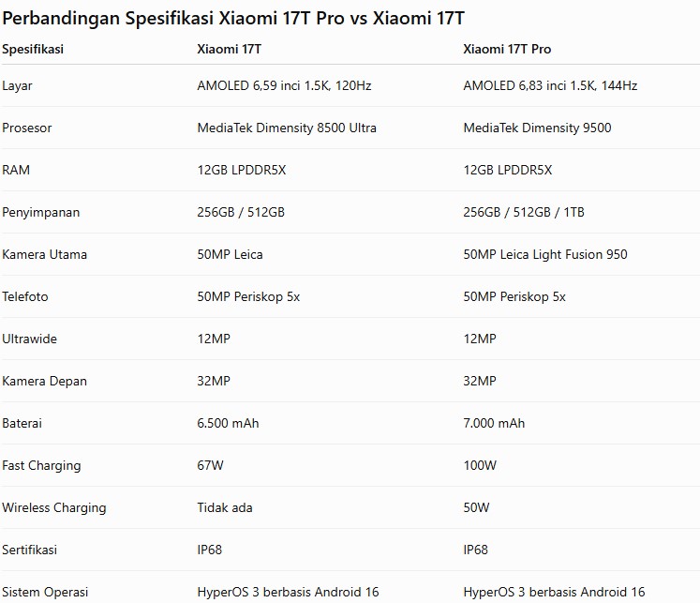Click the comparison table title heading

pos(233,19)
